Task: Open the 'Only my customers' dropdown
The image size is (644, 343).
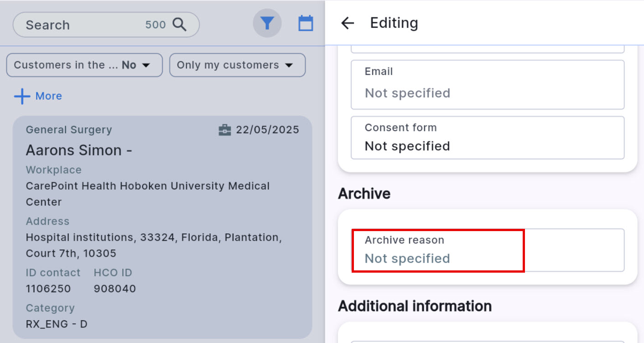Action: click(x=237, y=65)
